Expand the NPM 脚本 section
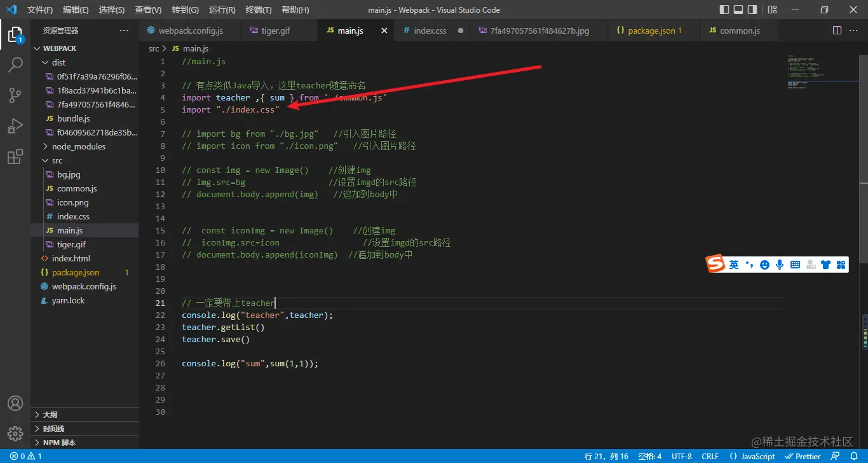Screen dimensions: 868x463 (85, 443)
